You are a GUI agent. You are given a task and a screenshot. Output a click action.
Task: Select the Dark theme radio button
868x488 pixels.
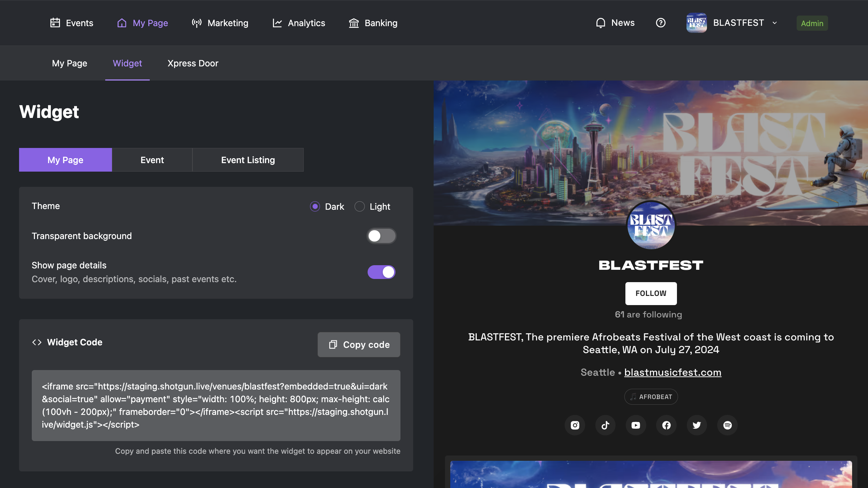(315, 207)
